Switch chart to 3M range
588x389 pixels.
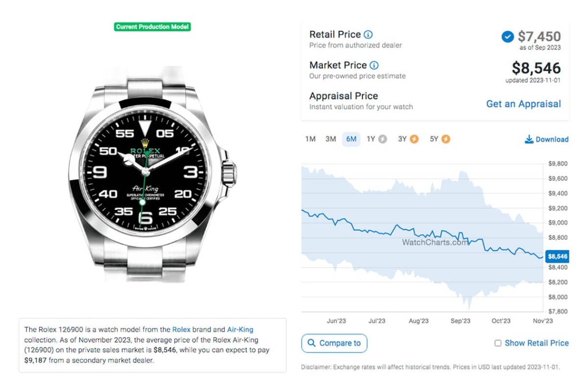(x=331, y=139)
